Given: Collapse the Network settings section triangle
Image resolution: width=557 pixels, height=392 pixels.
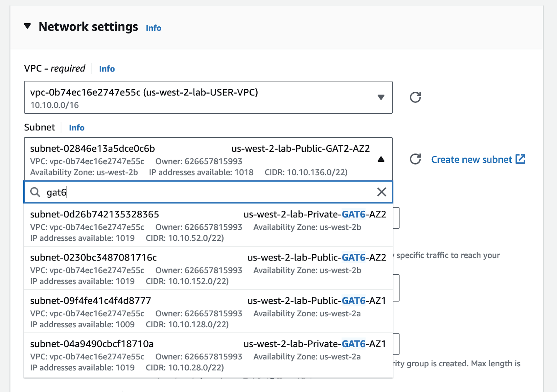Looking at the screenshot, I should (x=28, y=26).
